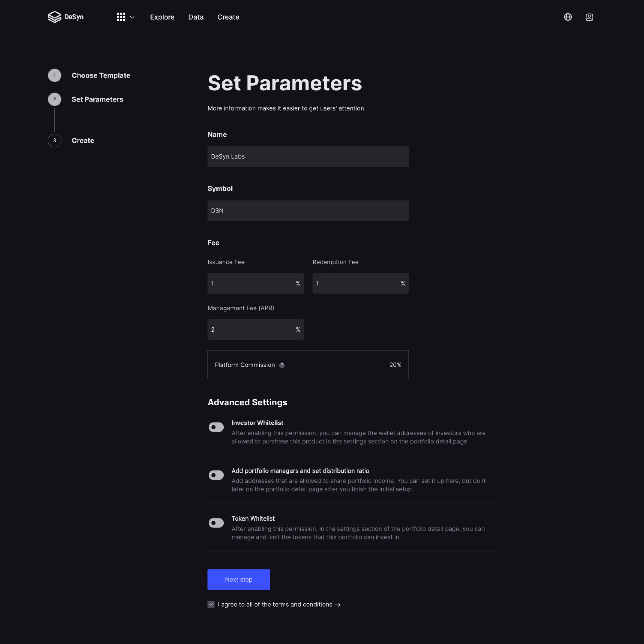The image size is (644, 644).
Task: Open the terms and conditions link
Action: [x=302, y=604]
